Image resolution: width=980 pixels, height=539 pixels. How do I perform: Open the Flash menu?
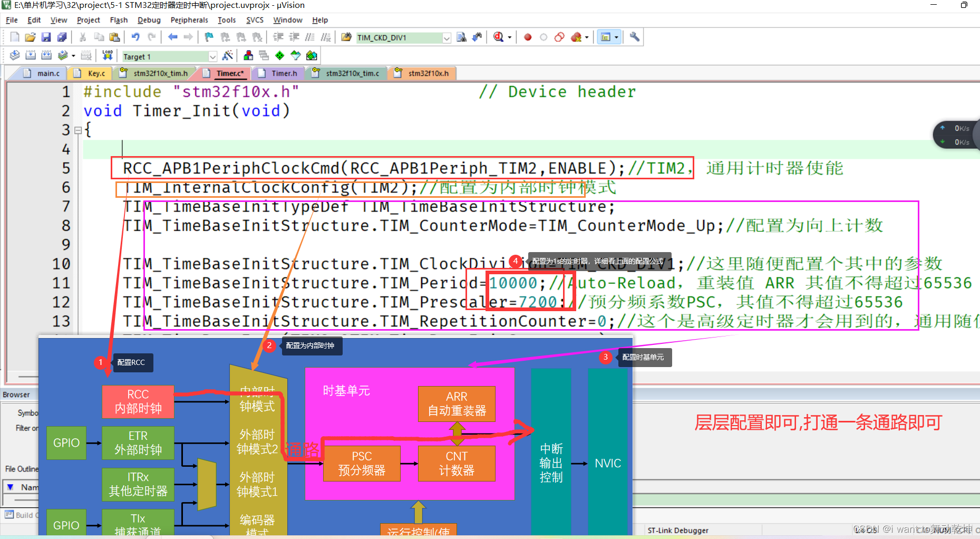pos(119,20)
